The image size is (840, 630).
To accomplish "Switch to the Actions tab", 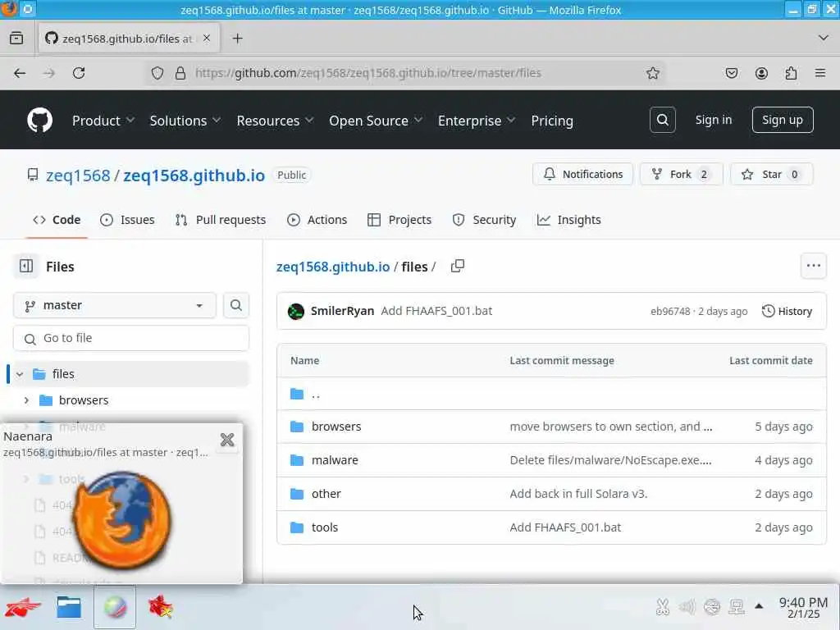I will [x=317, y=220].
